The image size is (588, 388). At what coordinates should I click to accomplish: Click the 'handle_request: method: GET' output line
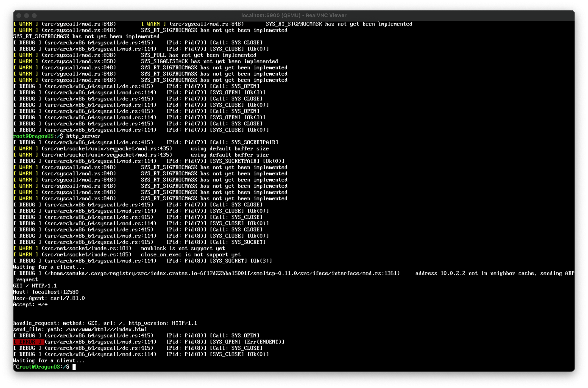(105, 323)
